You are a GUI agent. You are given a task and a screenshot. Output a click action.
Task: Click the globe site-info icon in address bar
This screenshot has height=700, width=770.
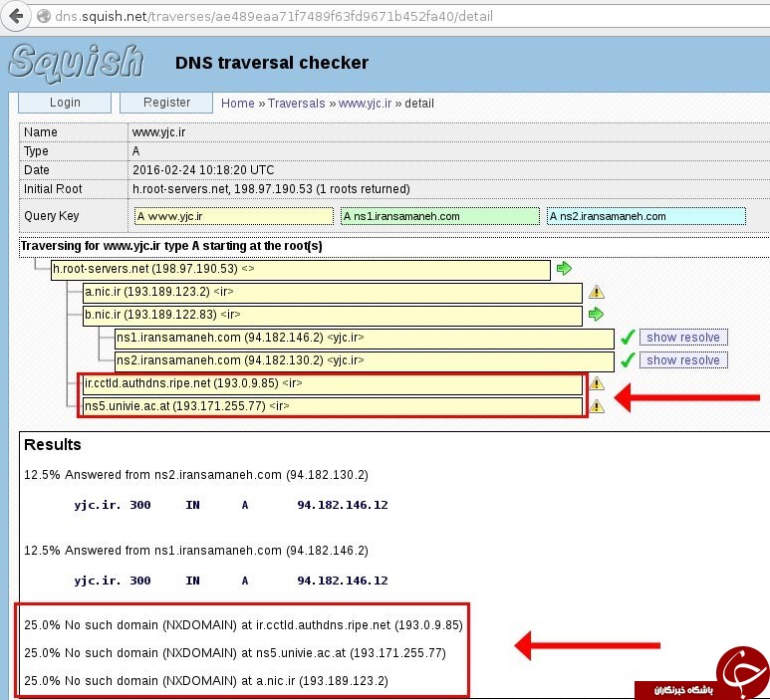[44, 16]
